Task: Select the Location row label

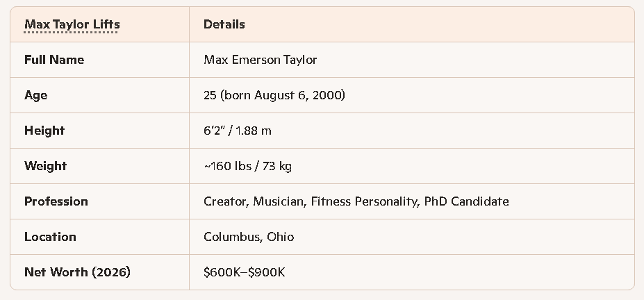Action: (50, 237)
